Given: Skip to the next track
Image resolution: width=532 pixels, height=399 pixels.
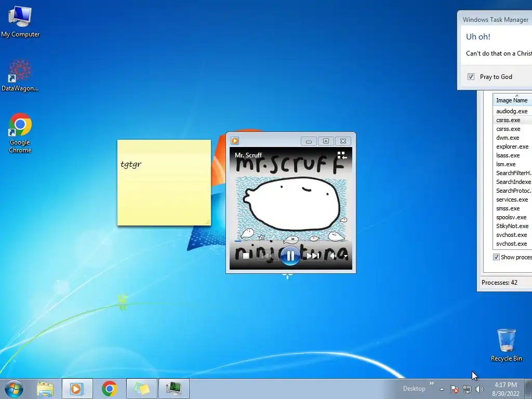Looking at the screenshot, I should click(x=313, y=256).
